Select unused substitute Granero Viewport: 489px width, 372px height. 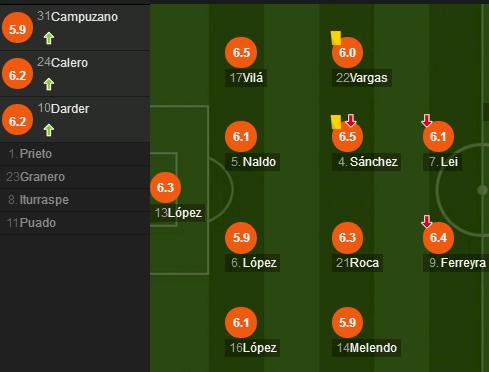pos(75,177)
